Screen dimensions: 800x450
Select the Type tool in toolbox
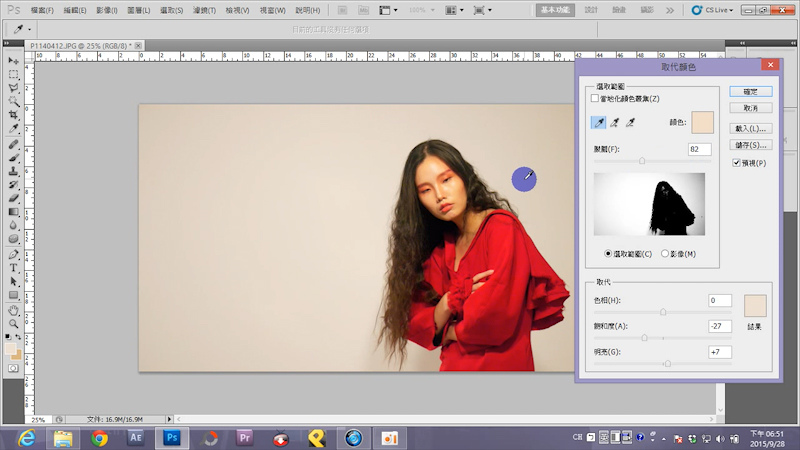point(14,268)
